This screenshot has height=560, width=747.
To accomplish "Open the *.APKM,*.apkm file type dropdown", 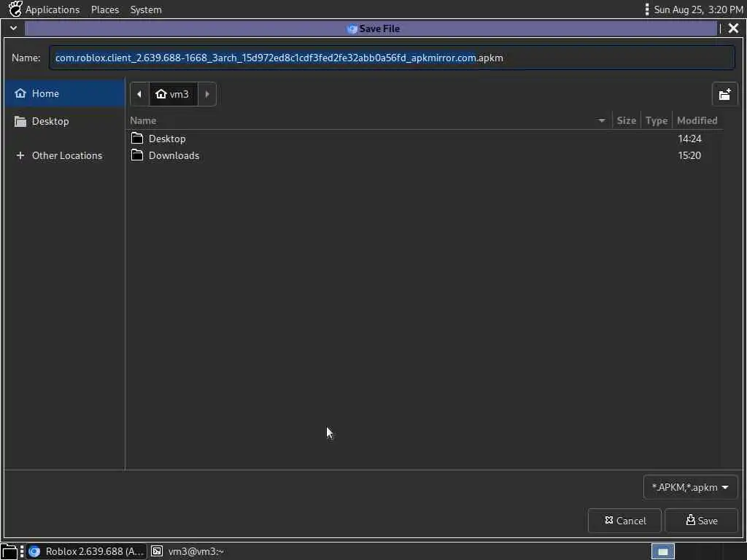I will click(690, 487).
